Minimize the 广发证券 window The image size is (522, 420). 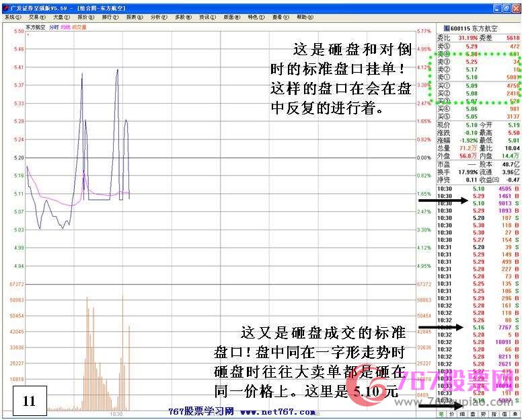tap(497, 8)
